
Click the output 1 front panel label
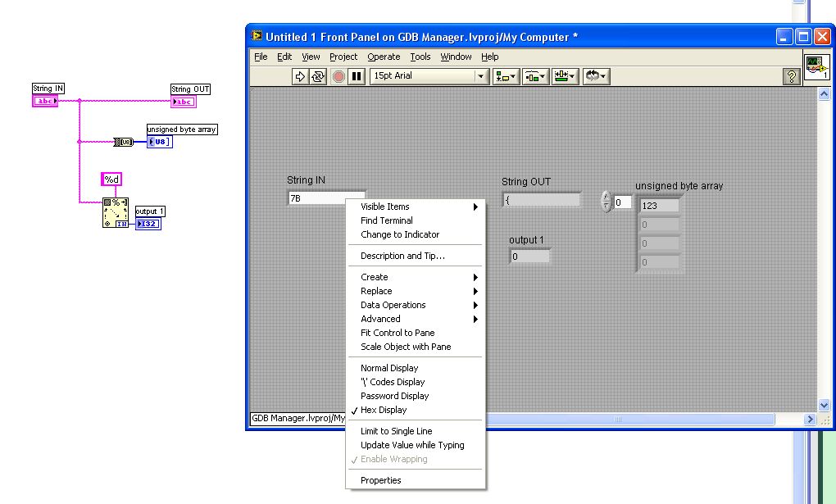[526, 240]
